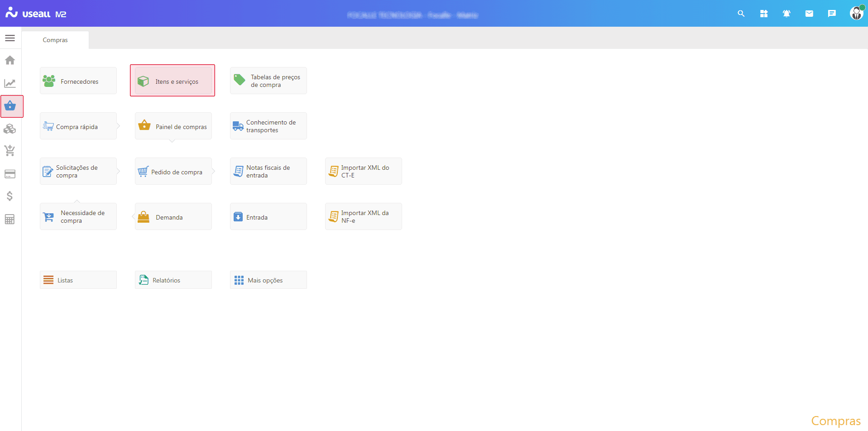Open the hamburger menu in sidebar

pos(10,38)
